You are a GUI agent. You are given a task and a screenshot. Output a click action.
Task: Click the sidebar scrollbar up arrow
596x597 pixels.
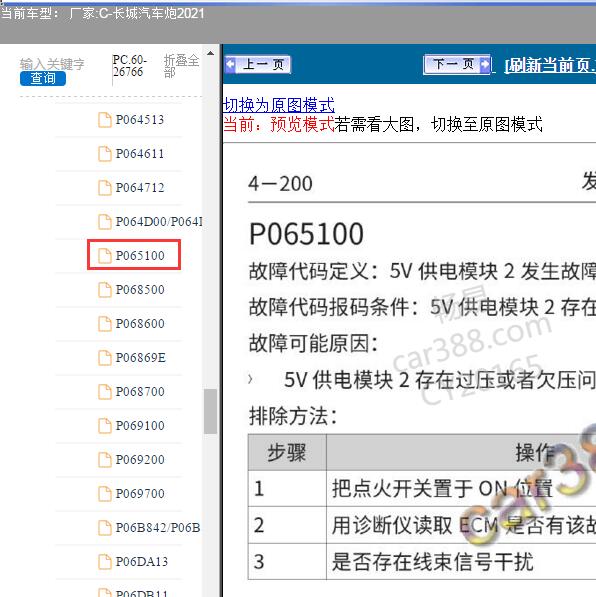(210, 53)
